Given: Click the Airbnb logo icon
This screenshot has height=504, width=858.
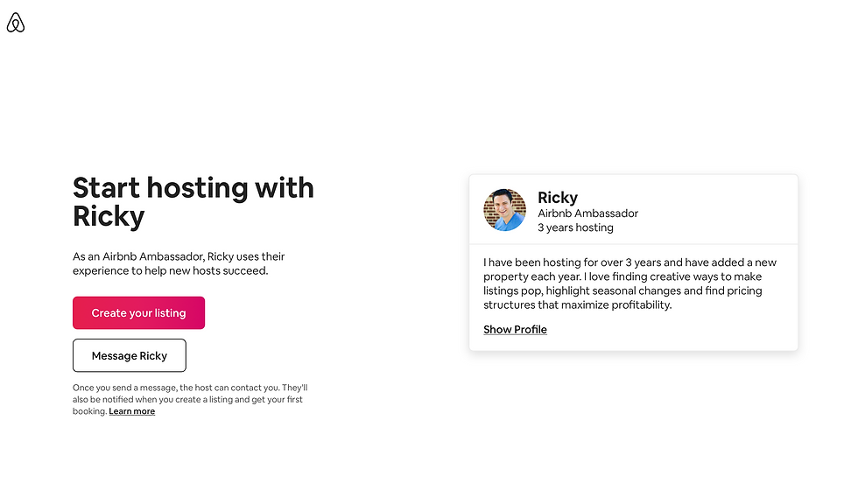Looking at the screenshot, I should (16, 23).
